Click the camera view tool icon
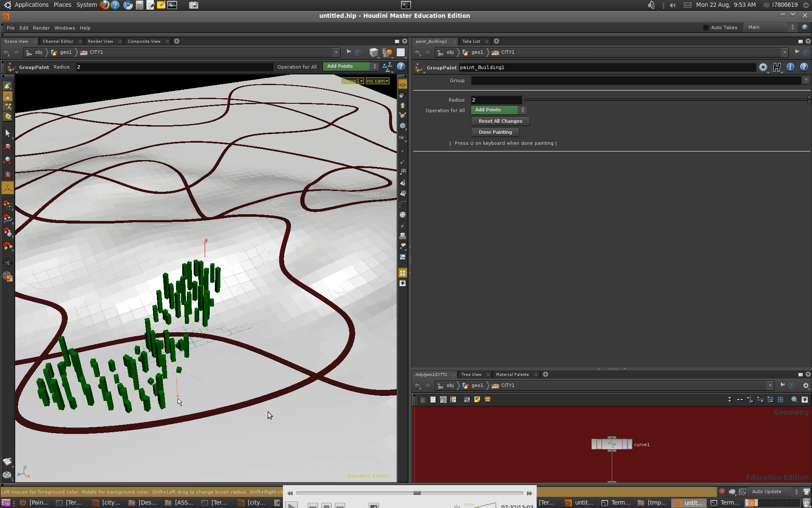The image size is (812, 508). point(8,262)
